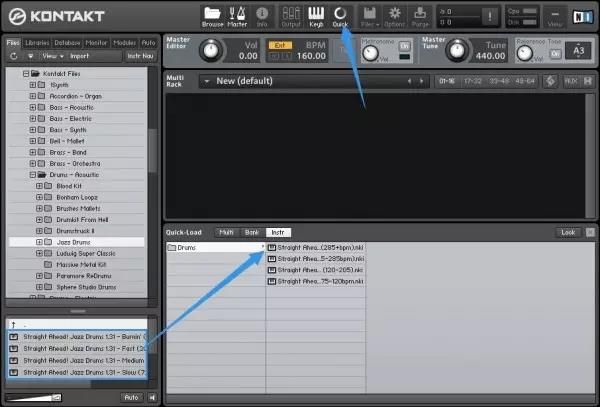
Task: Select the Multi tab in Quick-Load
Action: pos(226,232)
